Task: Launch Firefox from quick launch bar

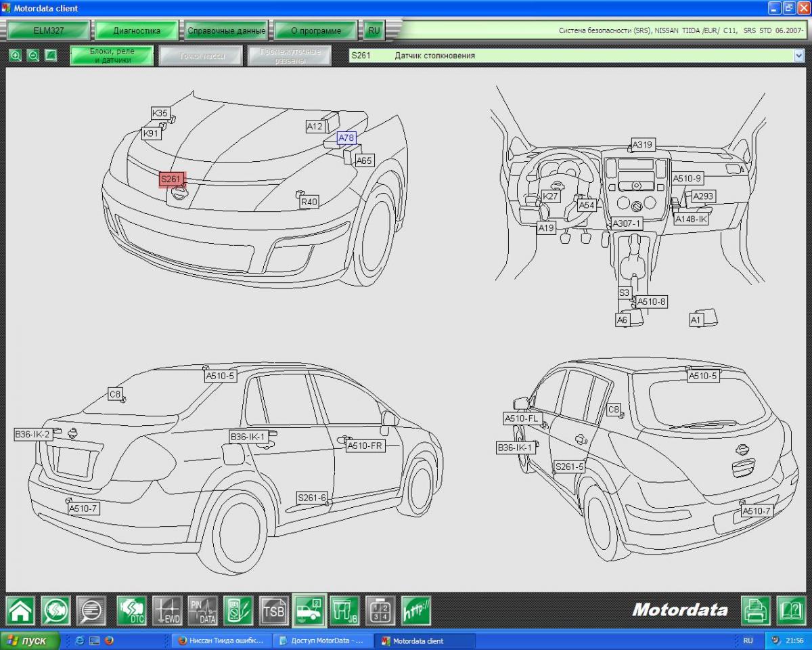Action: point(109,641)
